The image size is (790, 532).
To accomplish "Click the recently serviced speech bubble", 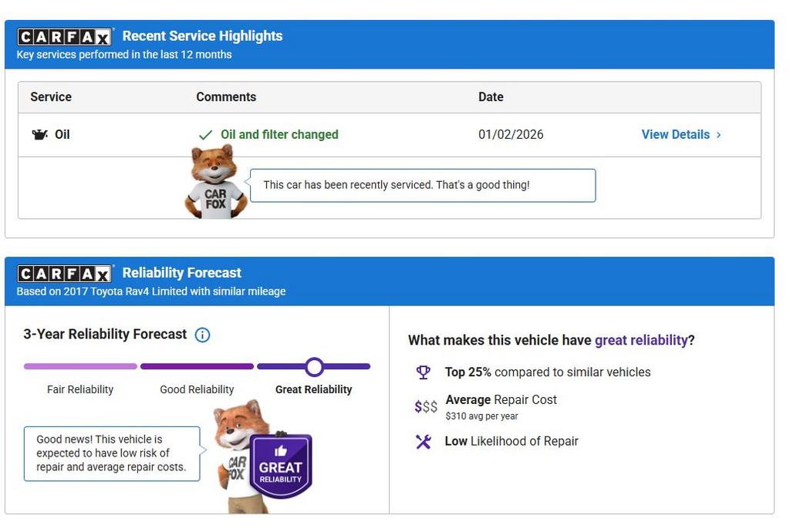I will (x=422, y=185).
